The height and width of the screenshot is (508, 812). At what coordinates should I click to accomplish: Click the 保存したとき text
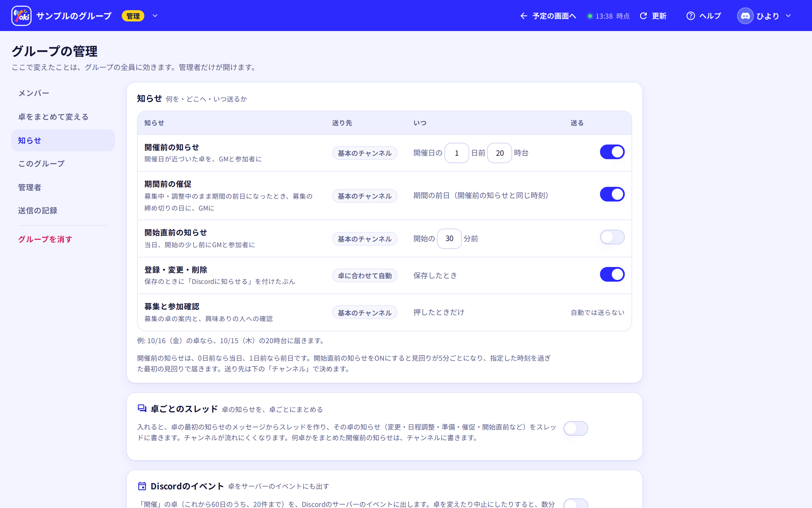click(435, 275)
